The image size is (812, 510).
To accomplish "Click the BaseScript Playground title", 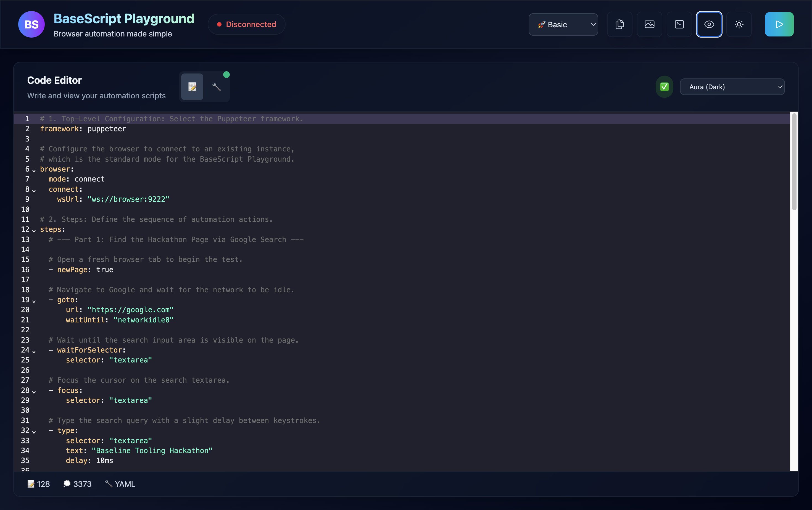I will pos(124,19).
